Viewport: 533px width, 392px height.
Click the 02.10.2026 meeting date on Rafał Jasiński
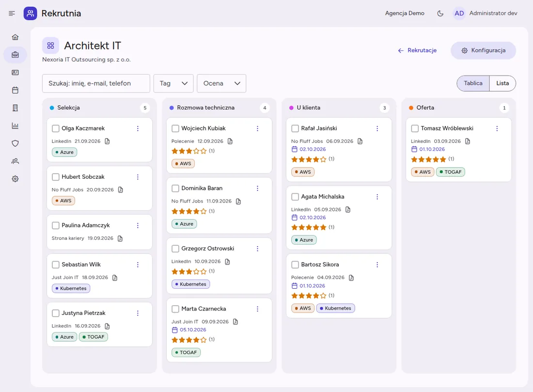(309, 149)
